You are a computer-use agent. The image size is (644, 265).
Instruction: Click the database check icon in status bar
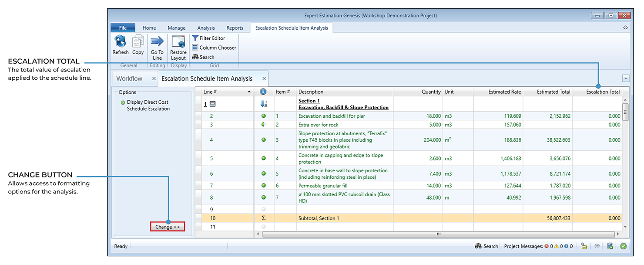click(610, 246)
